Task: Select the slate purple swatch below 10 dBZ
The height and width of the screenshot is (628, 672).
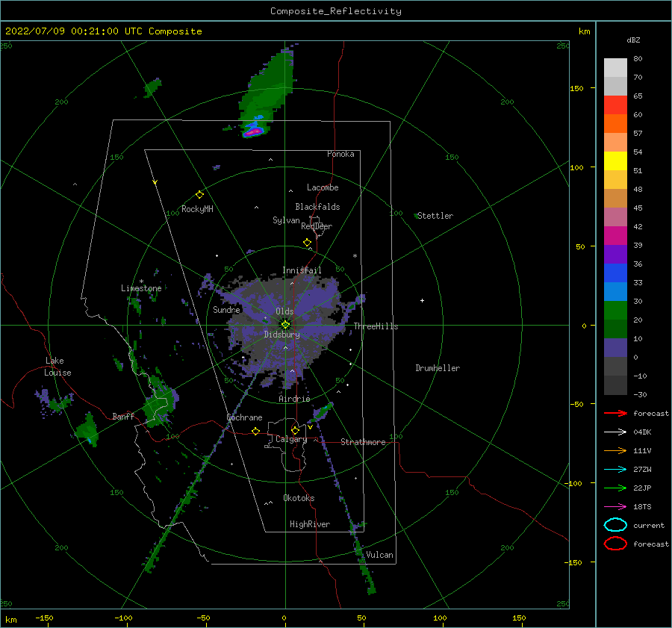Action: pyautogui.click(x=615, y=347)
